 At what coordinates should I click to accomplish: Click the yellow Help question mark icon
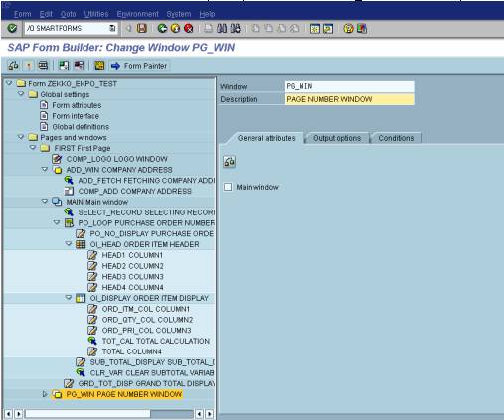tap(348, 29)
